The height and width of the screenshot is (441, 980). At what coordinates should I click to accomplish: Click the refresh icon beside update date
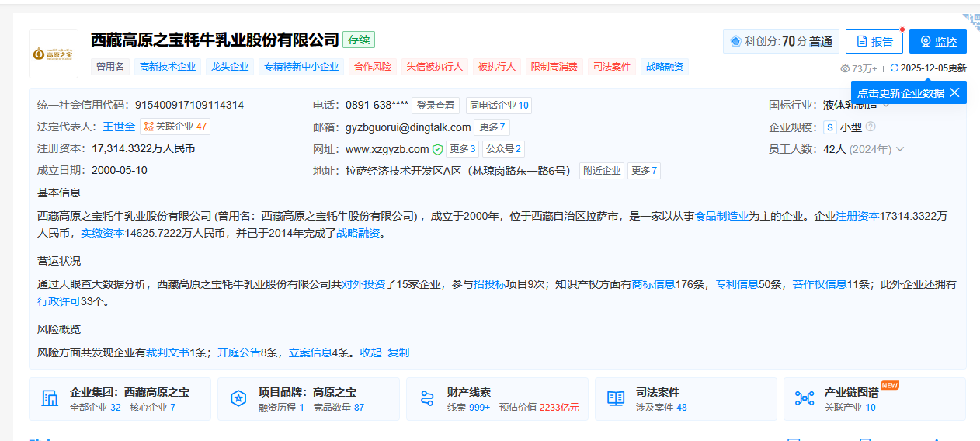tap(895, 68)
